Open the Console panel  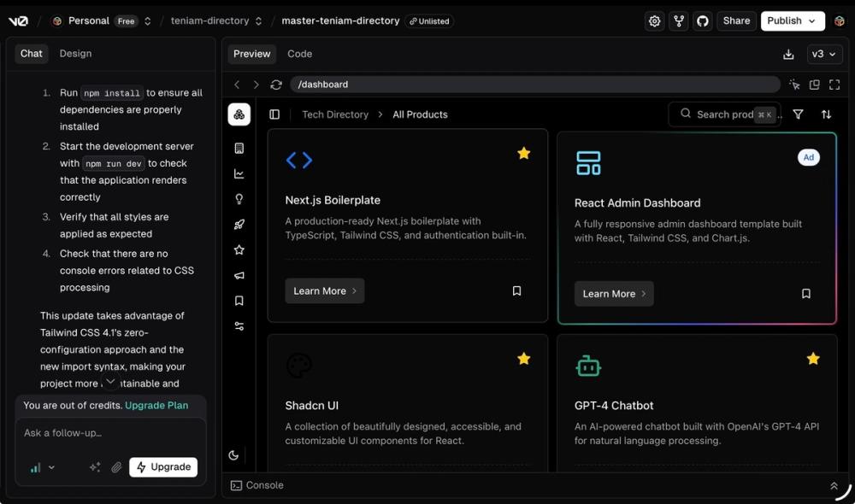(256, 485)
